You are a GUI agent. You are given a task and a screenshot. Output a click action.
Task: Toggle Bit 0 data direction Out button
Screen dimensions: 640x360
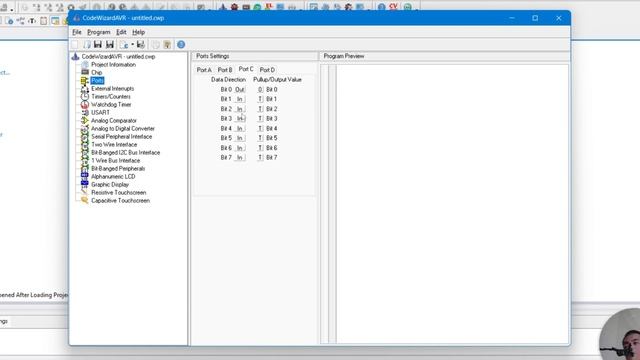pos(240,89)
